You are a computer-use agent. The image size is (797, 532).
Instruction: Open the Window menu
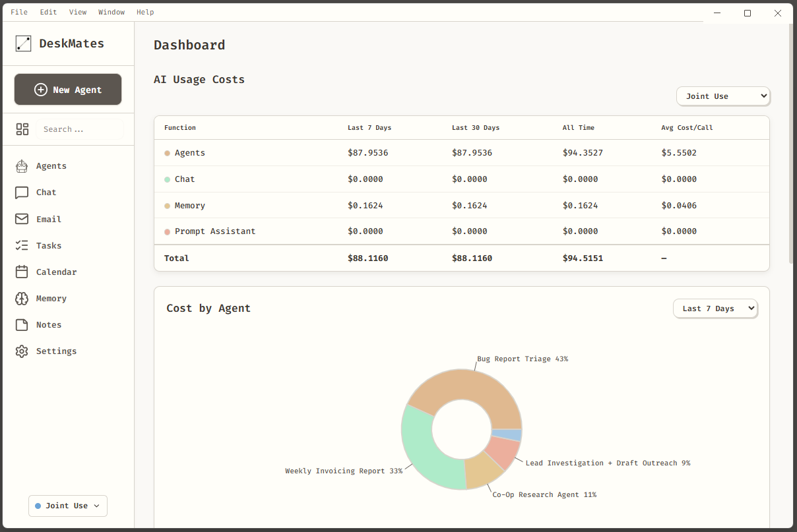click(112, 12)
